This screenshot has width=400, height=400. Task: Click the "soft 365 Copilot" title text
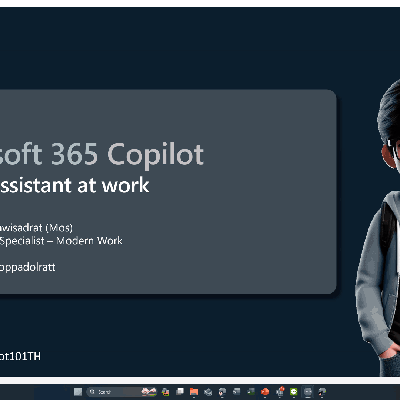click(x=102, y=154)
